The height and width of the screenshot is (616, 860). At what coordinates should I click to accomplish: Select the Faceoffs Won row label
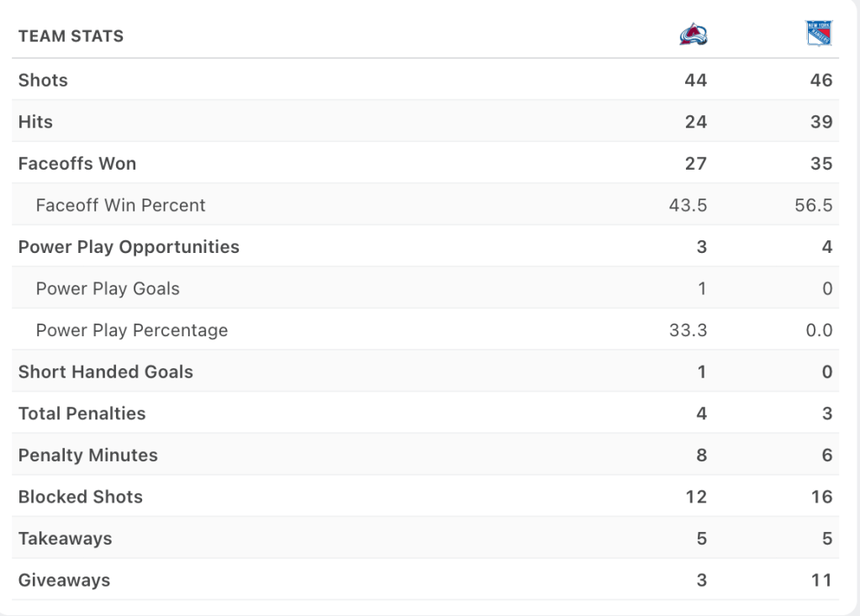(77, 164)
